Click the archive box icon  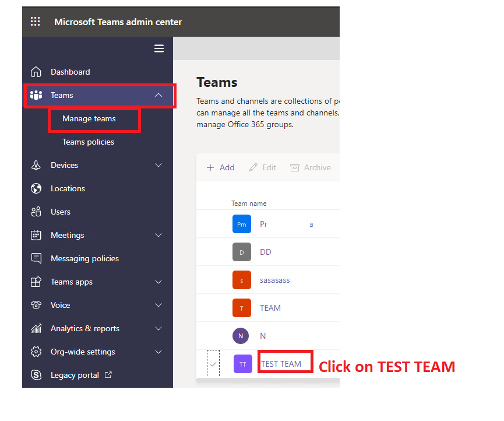(295, 167)
